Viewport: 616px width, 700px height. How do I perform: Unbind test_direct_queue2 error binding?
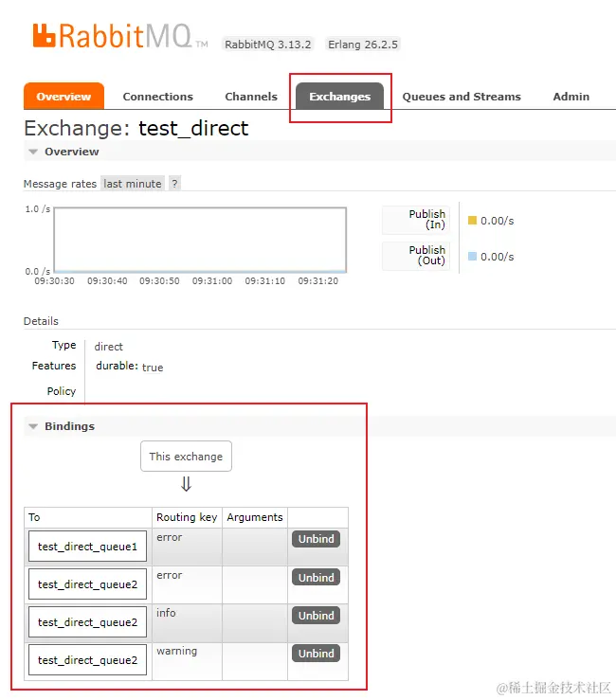point(317,577)
